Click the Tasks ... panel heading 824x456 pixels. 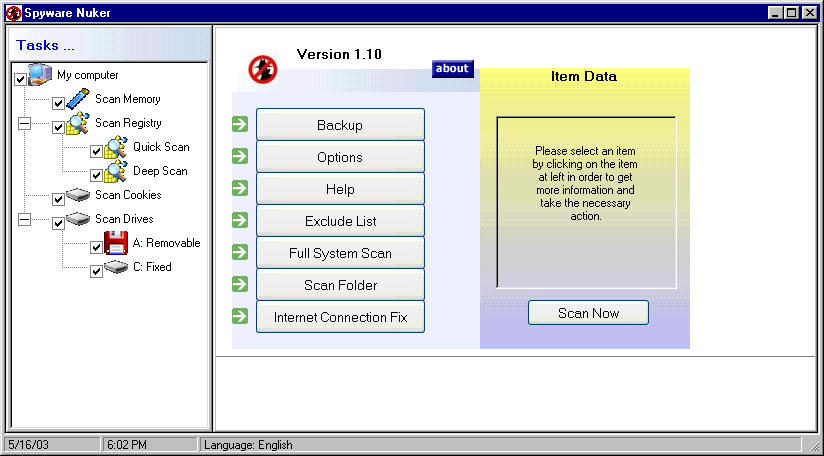click(x=45, y=45)
